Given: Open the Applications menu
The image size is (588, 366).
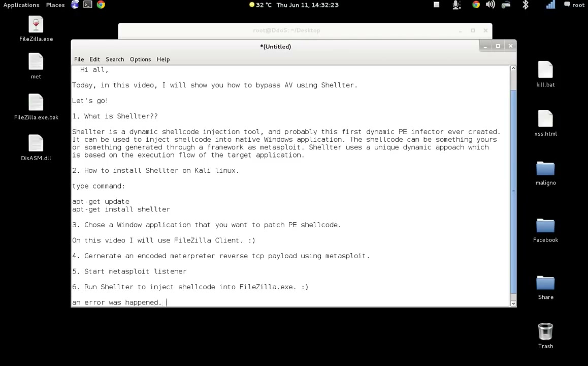Looking at the screenshot, I should point(21,5).
